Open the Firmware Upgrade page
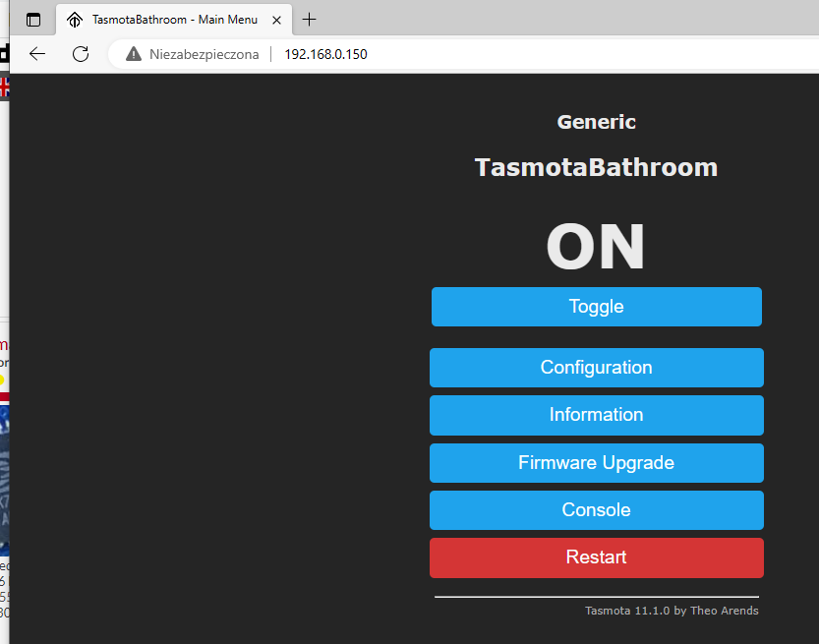 pos(597,463)
